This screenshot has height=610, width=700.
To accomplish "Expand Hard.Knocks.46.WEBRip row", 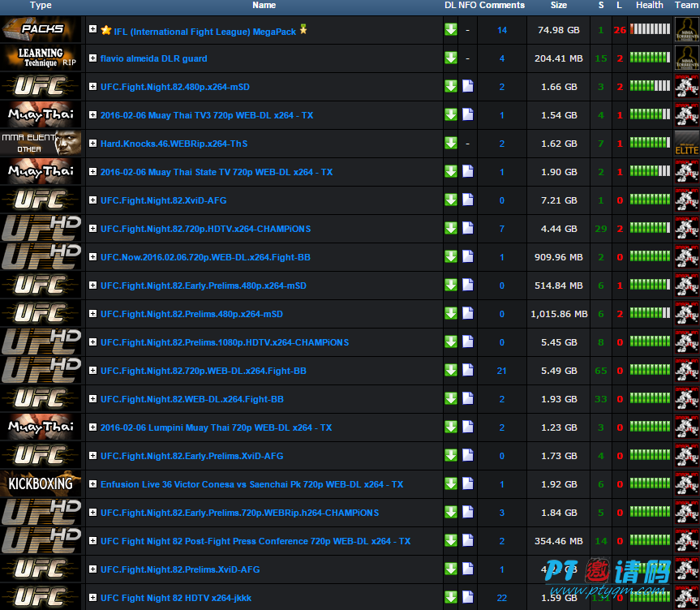I will click(92, 143).
